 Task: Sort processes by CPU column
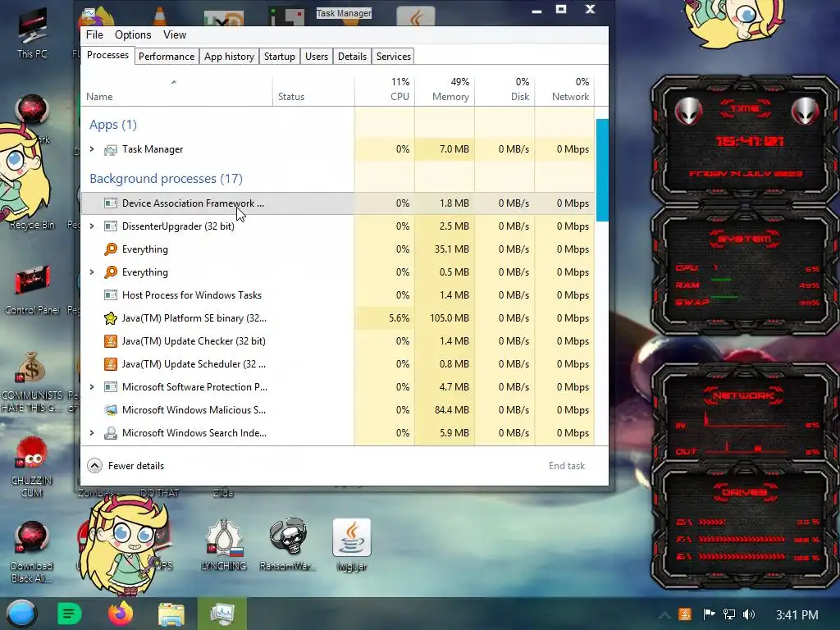click(385, 90)
